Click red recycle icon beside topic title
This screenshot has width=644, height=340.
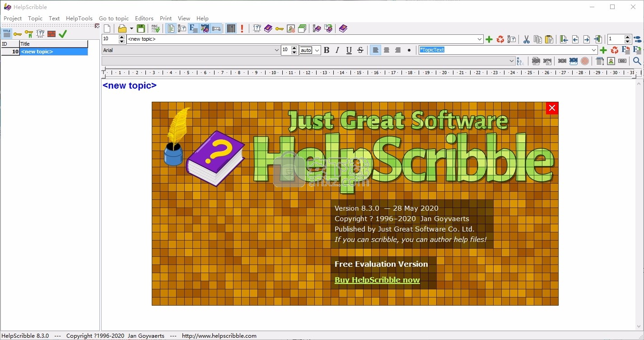[500, 39]
